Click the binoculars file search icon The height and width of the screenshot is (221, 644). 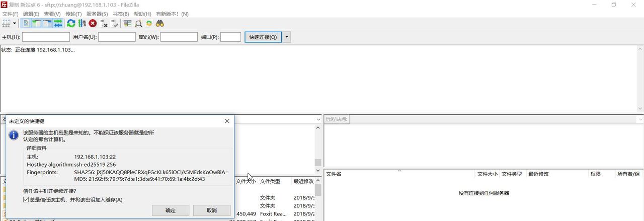[160, 23]
